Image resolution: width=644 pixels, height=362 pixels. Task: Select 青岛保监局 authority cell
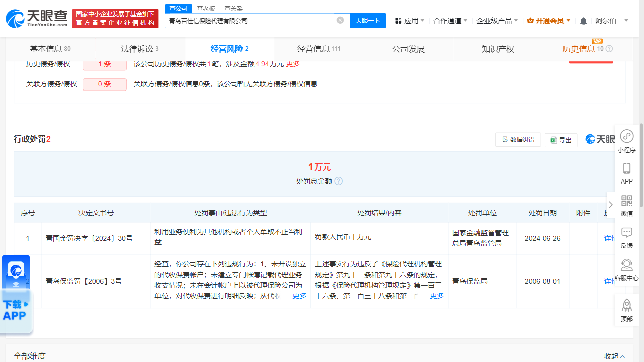pos(470,281)
